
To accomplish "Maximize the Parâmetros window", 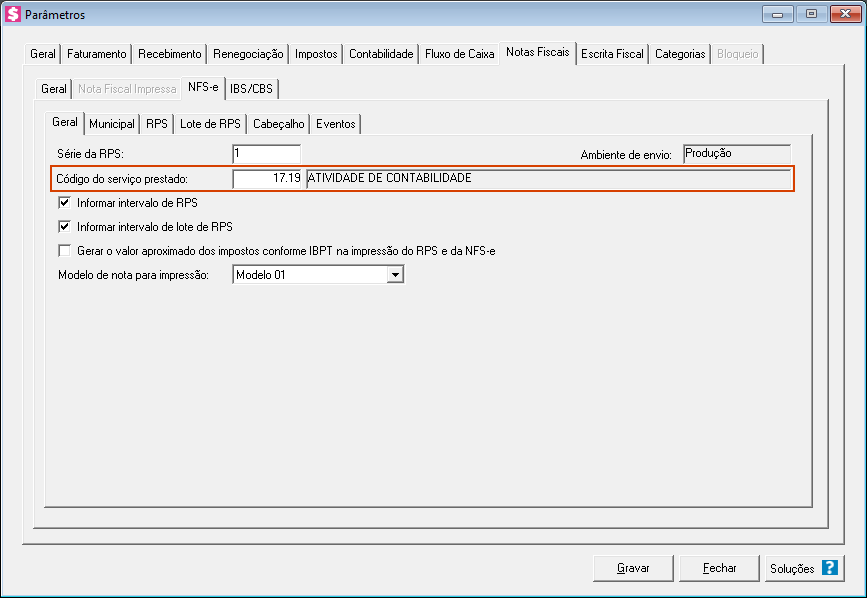I will click(x=811, y=14).
